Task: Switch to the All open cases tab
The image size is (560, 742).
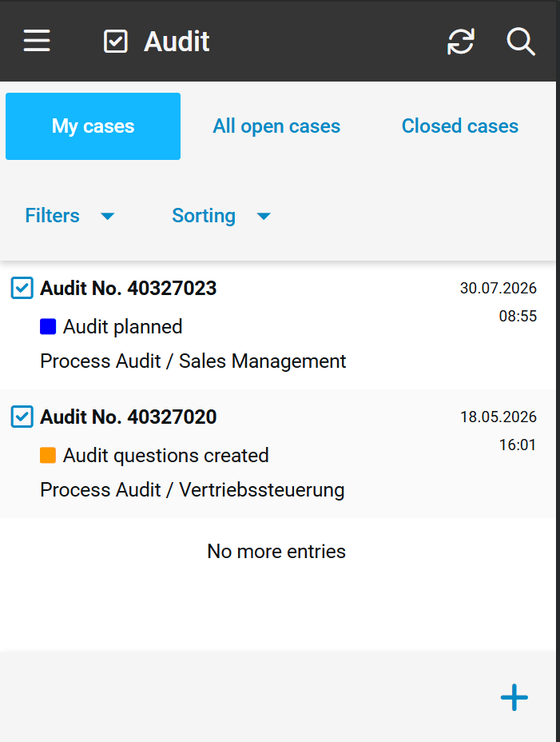Action: [x=276, y=126]
